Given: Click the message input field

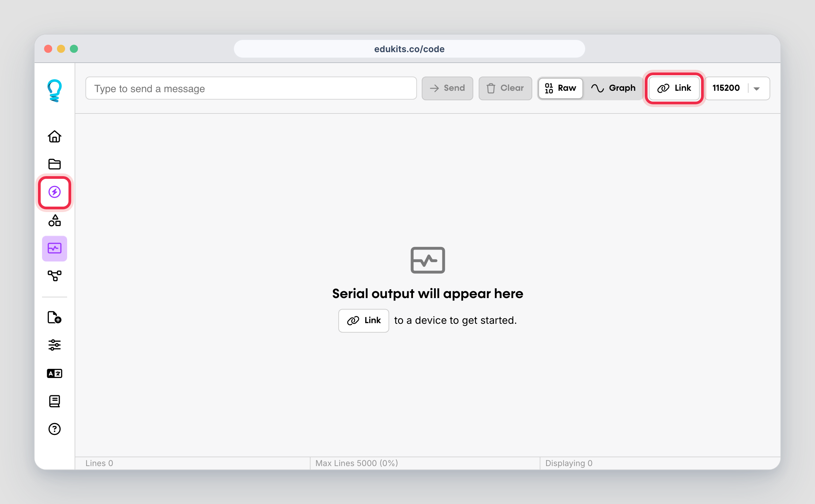Looking at the screenshot, I should [251, 88].
